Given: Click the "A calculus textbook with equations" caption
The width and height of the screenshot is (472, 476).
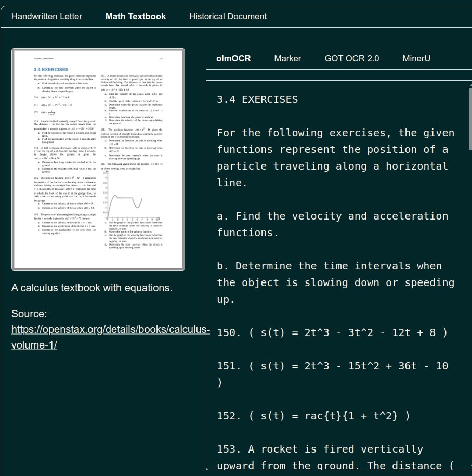Looking at the screenshot, I should (x=91, y=288).
